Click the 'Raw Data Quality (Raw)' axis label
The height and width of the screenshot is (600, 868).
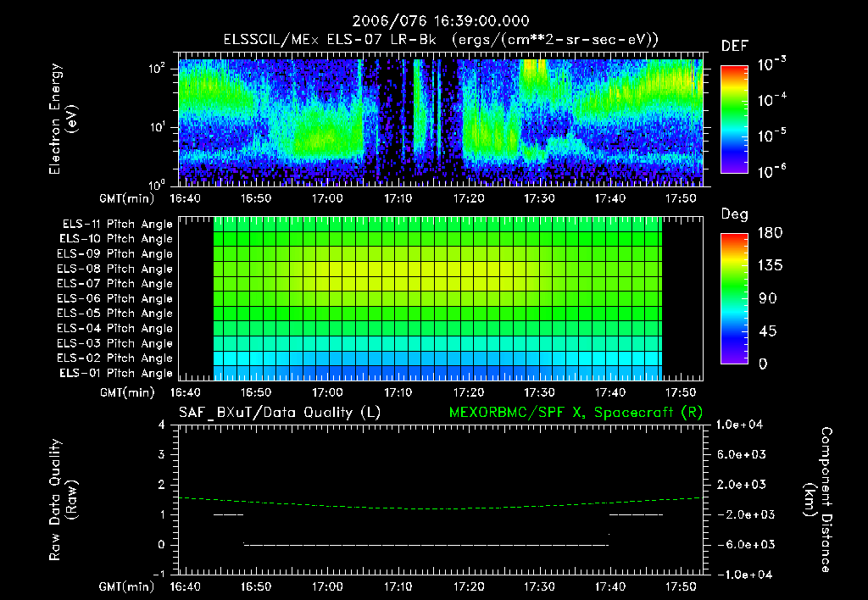click(x=63, y=500)
